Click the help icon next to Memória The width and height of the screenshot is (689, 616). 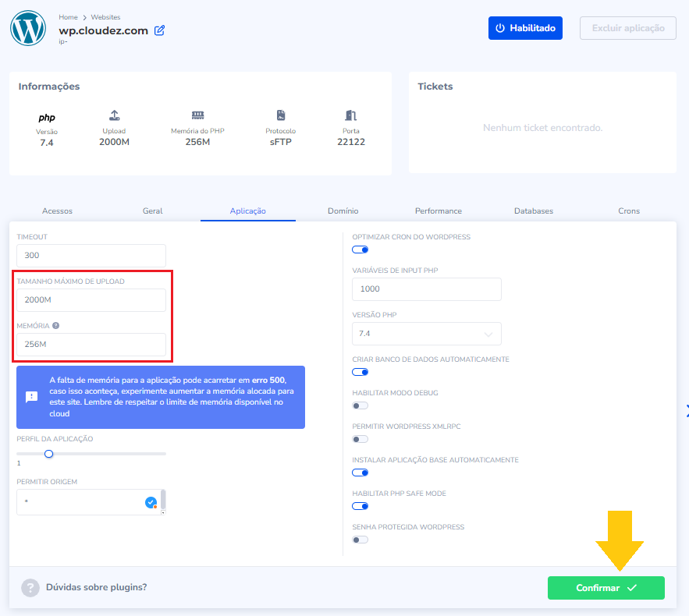coord(55,325)
